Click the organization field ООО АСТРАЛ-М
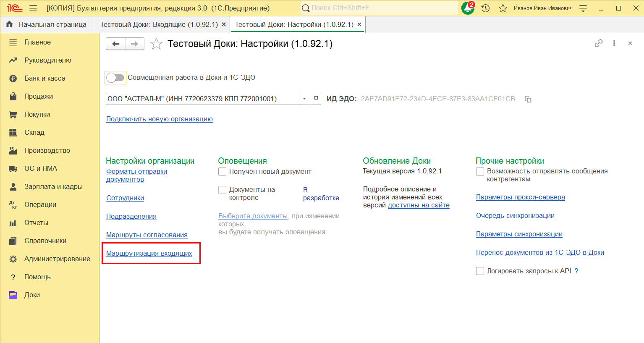644x343 pixels. click(202, 99)
